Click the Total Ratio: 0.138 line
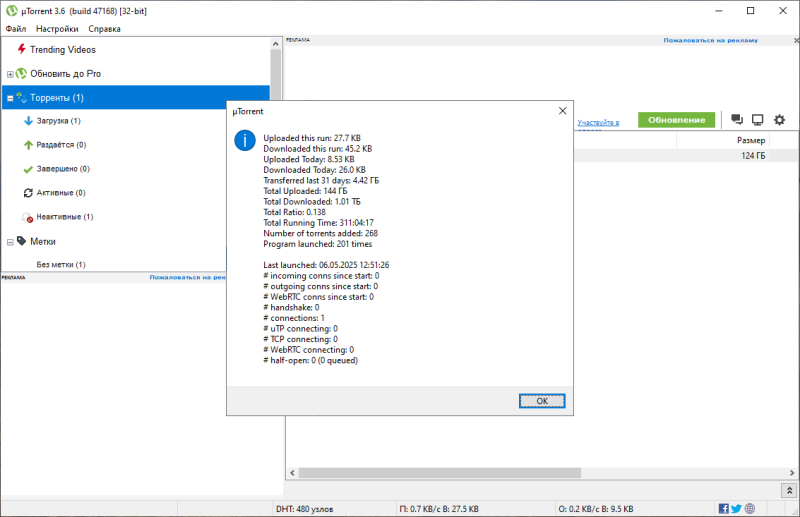800x517 pixels. [x=294, y=212]
